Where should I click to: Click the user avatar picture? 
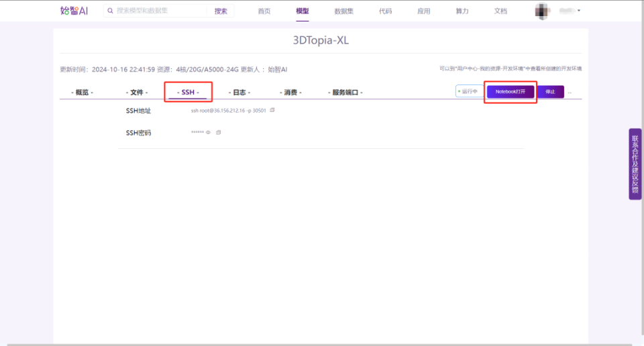[542, 11]
